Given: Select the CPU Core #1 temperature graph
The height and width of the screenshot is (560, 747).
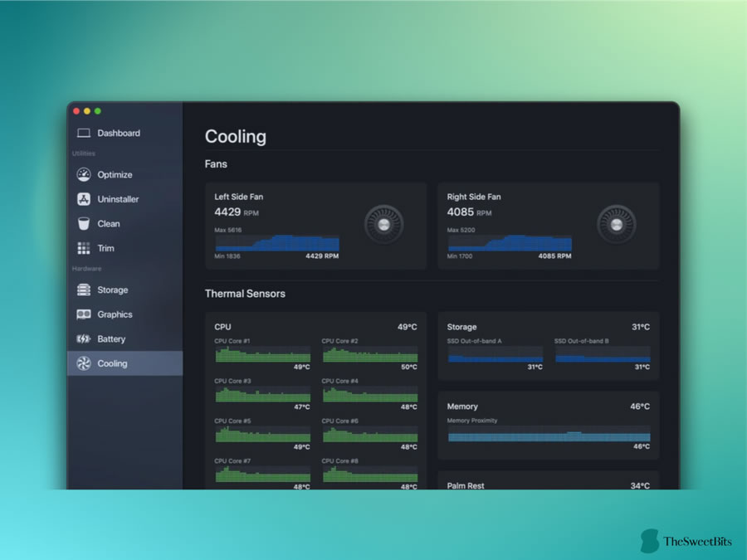Looking at the screenshot, I should coord(263,354).
